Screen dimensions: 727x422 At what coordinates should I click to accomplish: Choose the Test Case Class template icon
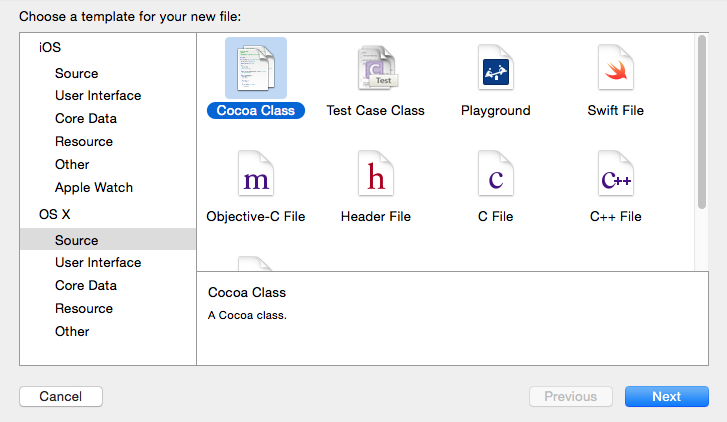376,68
